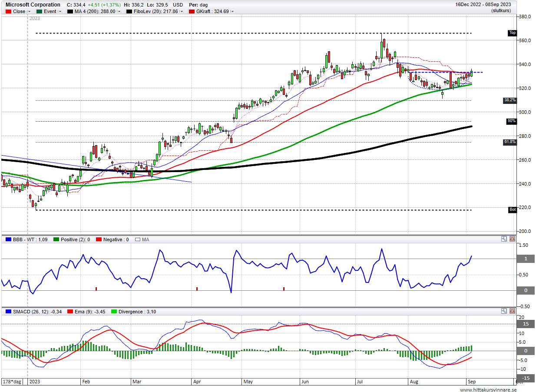Image resolution: width=536 pixels, height=392 pixels.
Task: Expand the Close series dropdown arrow
Action: coord(29,12)
